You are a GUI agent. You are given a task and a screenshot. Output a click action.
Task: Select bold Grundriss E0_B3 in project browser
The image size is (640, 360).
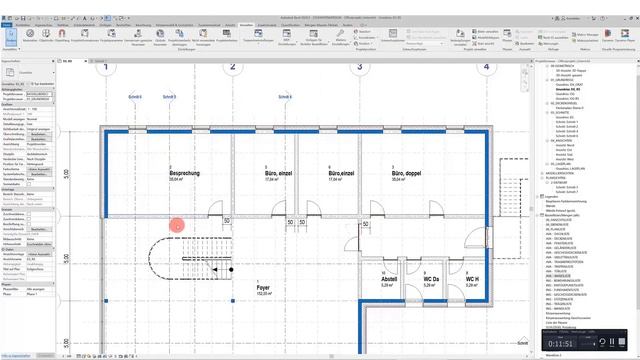tap(568, 89)
